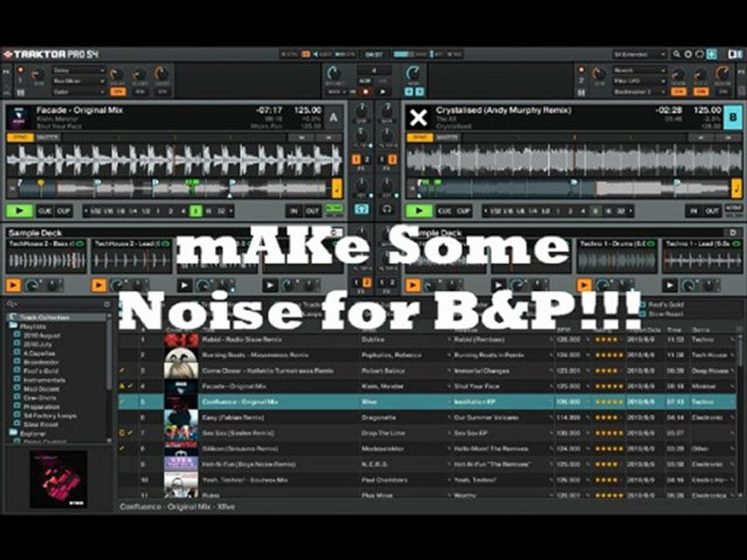Click FX unit 1 power indicator
747x560 pixels.
click(20, 70)
